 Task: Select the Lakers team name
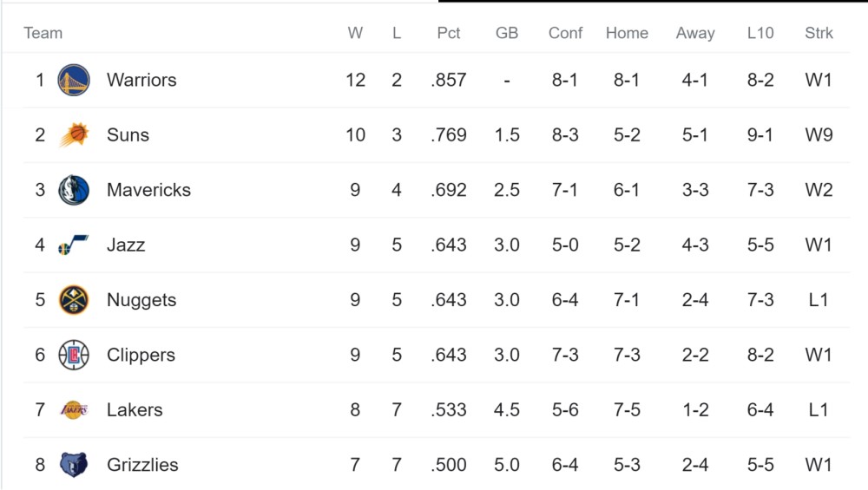[135, 410]
